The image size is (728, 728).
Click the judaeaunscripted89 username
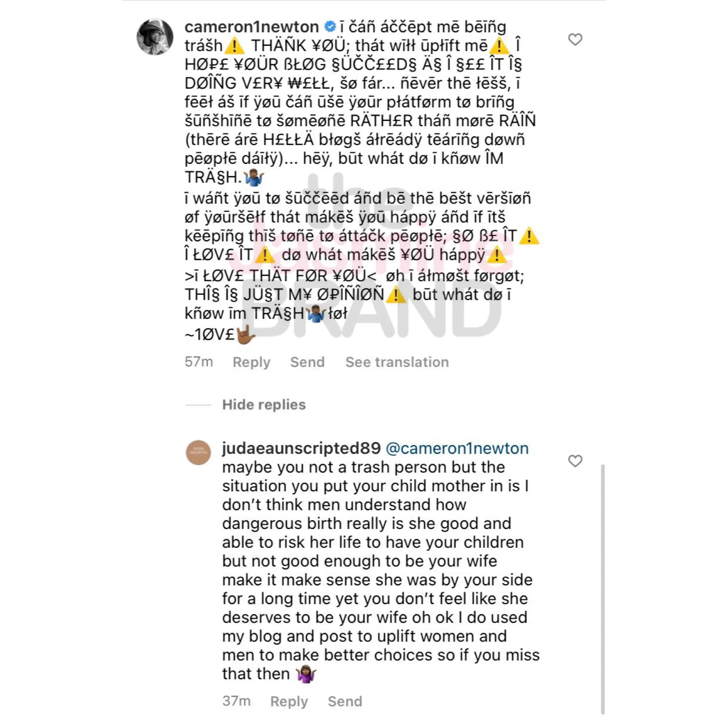click(x=301, y=448)
